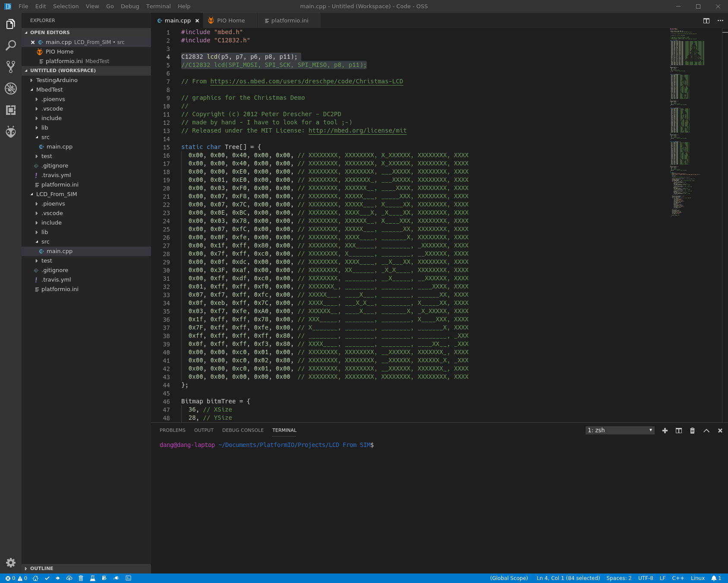Change encoding via 'UTF-8' status item

pyautogui.click(x=646, y=578)
